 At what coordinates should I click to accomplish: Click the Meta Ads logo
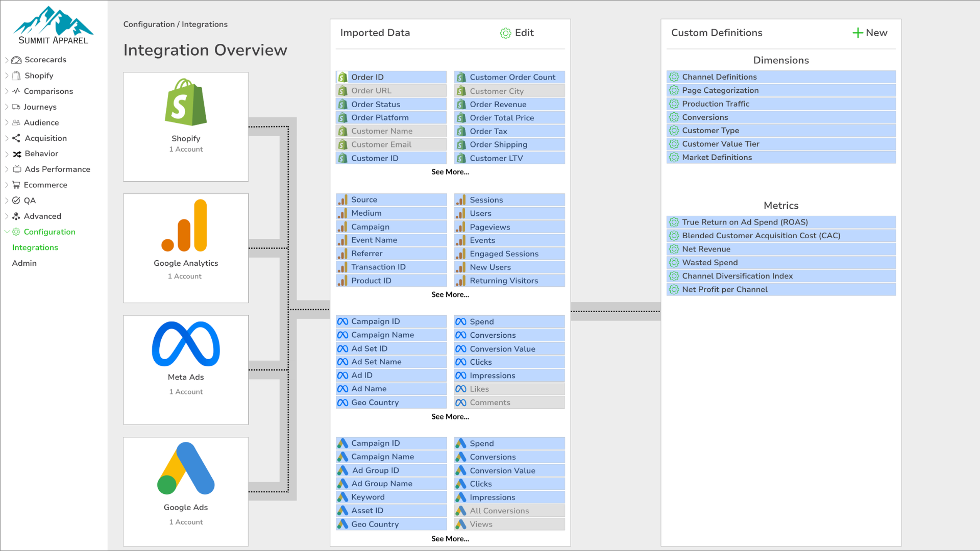click(185, 343)
